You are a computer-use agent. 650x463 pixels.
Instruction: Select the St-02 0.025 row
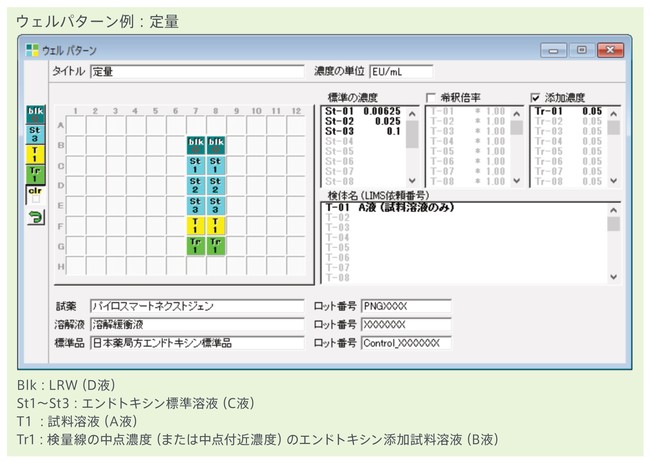[363, 121]
